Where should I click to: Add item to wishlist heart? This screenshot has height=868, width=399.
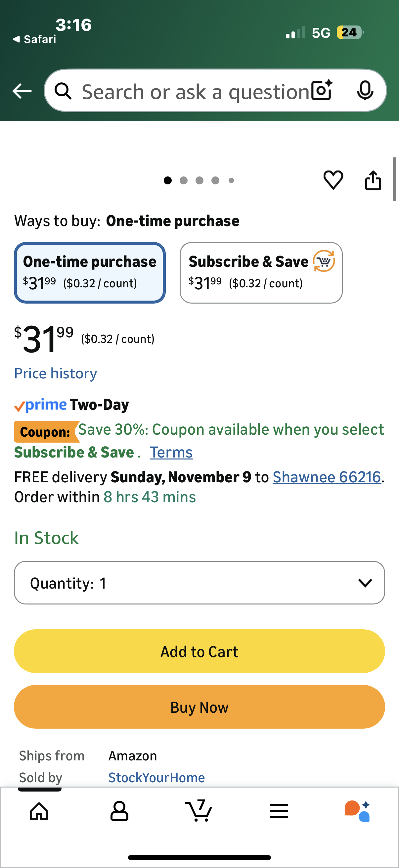333,181
